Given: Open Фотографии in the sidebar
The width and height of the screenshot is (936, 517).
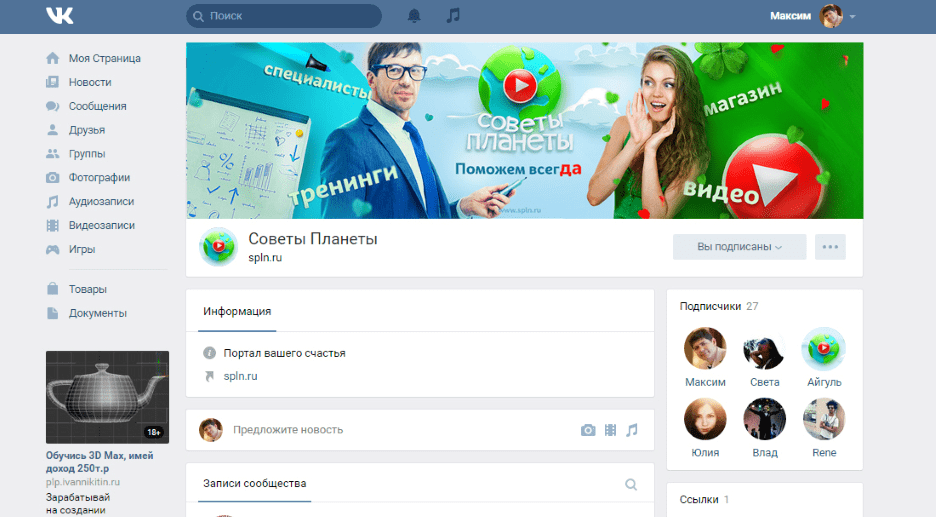Looking at the screenshot, I should [99, 177].
